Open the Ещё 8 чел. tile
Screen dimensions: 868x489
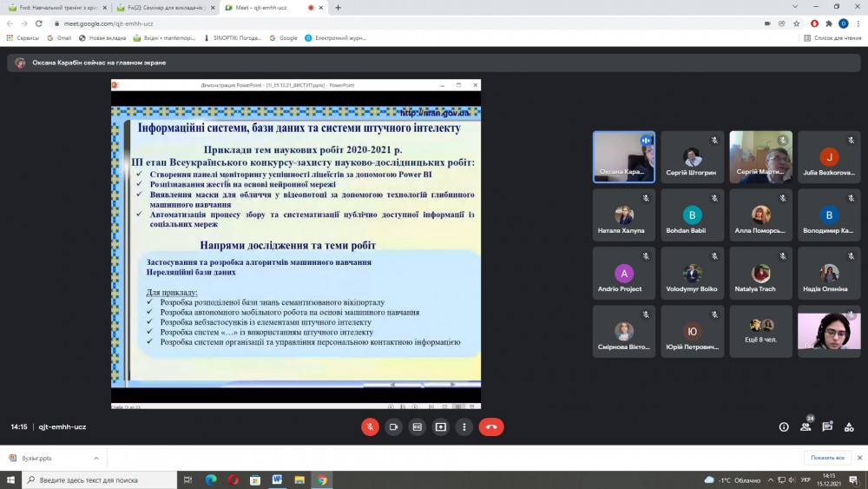point(760,331)
